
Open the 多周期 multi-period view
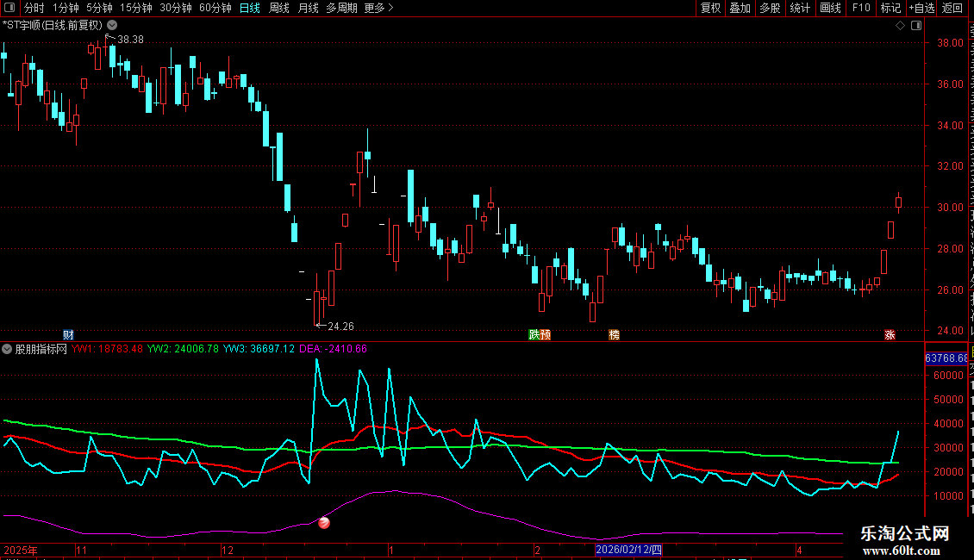(x=341, y=8)
